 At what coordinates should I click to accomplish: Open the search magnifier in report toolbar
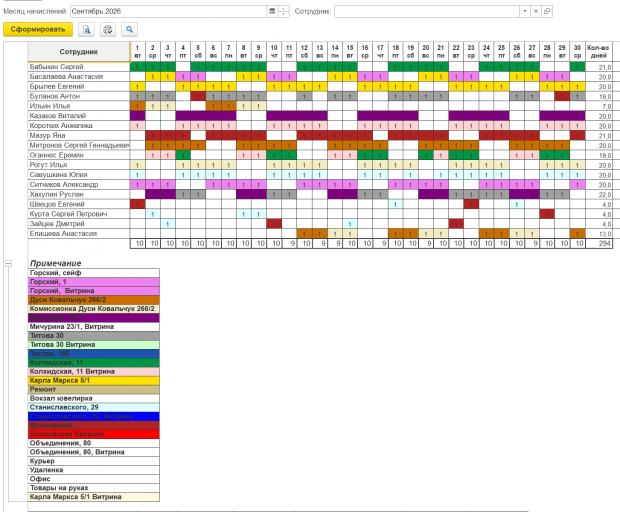pyautogui.click(x=129, y=29)
